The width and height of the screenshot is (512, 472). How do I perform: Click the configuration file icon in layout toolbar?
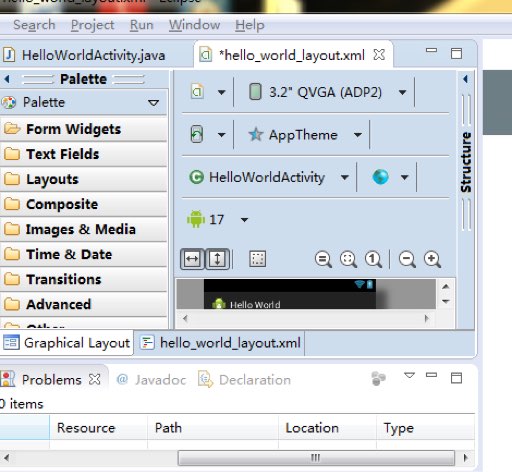[197, 92]
